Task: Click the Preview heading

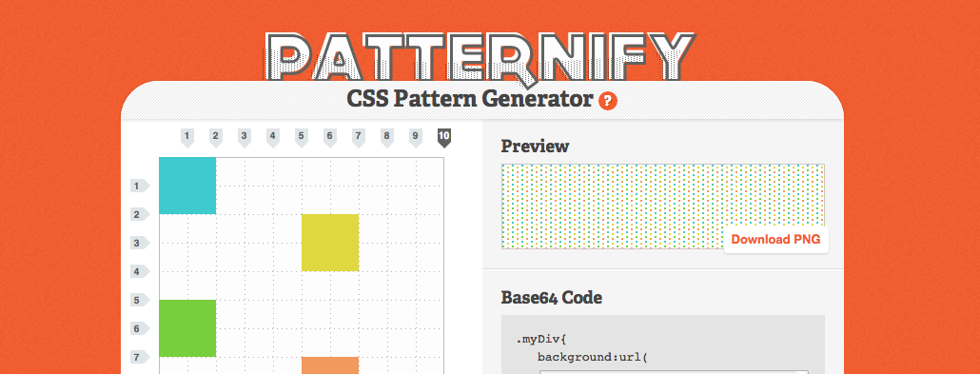Action: (535, 147)
